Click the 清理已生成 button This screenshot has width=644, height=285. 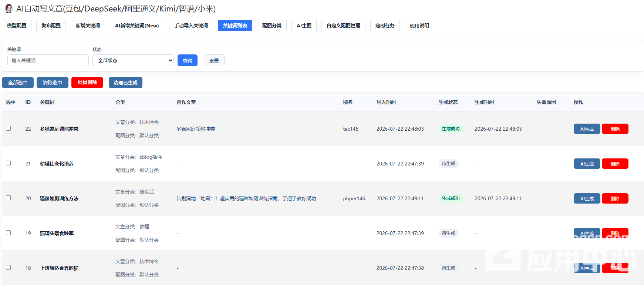125,83
